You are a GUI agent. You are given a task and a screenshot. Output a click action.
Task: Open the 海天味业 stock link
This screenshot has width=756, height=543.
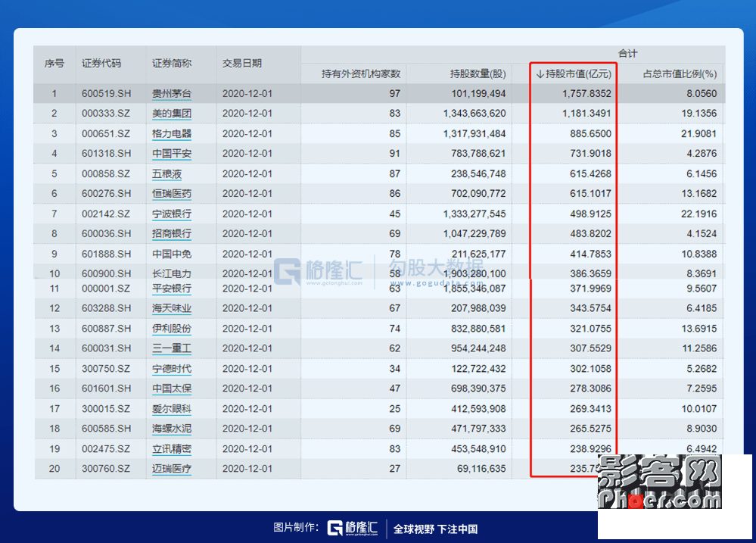coord(172,308)
